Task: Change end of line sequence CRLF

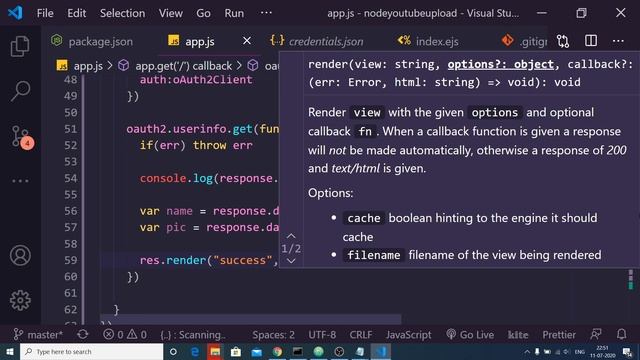Action: coord(360,335)
